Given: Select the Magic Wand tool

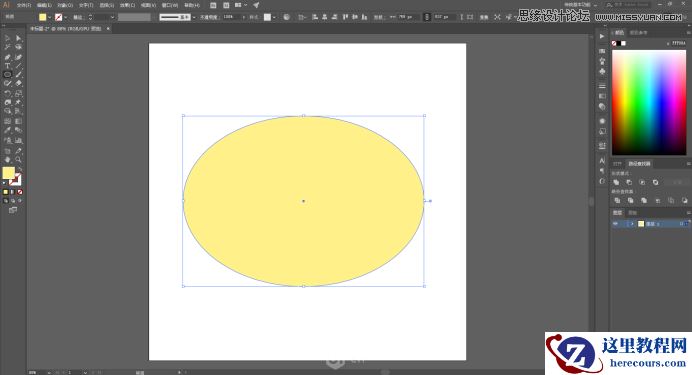Looking at the screenshot, I should pyautogui.click(x=8, y=47).
